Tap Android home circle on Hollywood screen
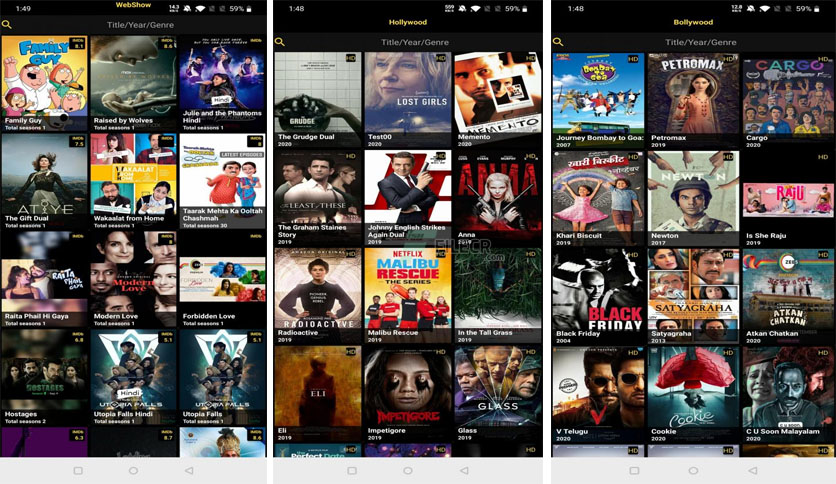This screenshot has height=484, width=836. (x=408, y=471)
